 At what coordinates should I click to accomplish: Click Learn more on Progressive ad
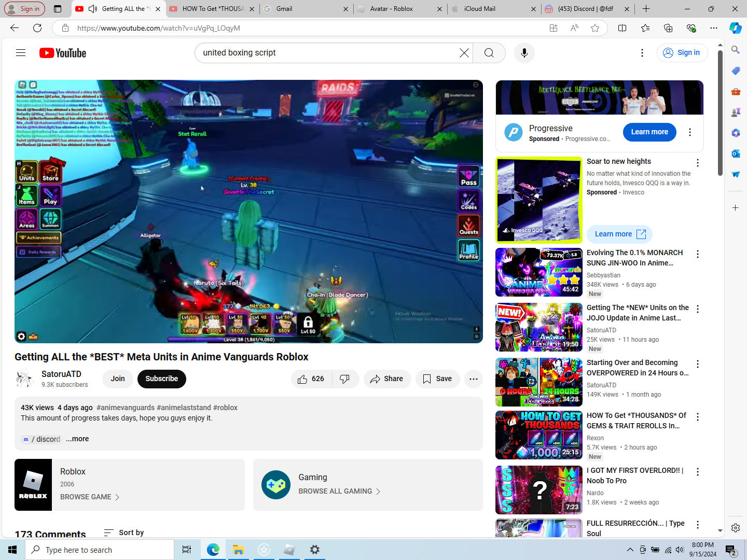(x=649, y=132)
